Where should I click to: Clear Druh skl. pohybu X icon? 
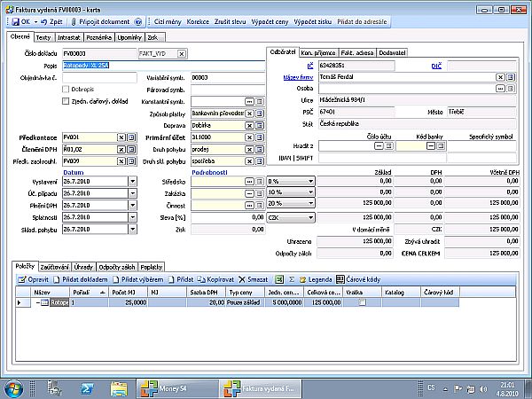(x=249, y=161)
